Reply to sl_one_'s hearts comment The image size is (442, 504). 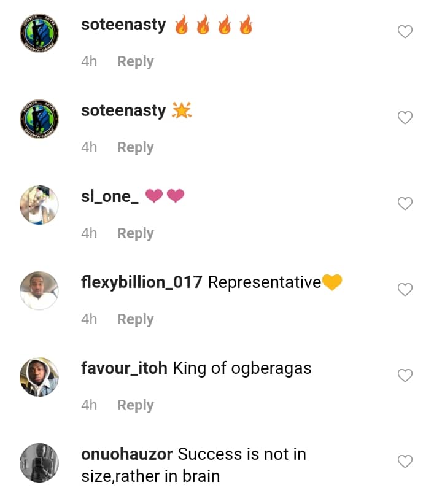pos(135,233)
